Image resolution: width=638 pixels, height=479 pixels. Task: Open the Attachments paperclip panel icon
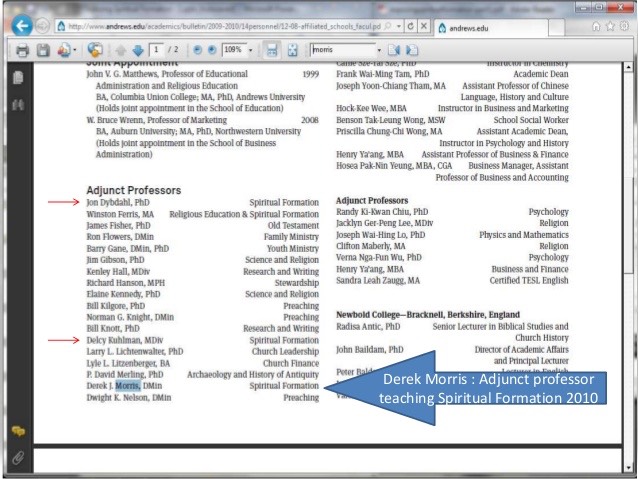pyautogui.click(x=18, y=458)
